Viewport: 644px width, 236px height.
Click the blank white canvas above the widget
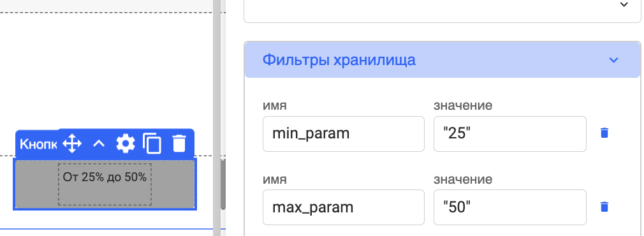106,74
